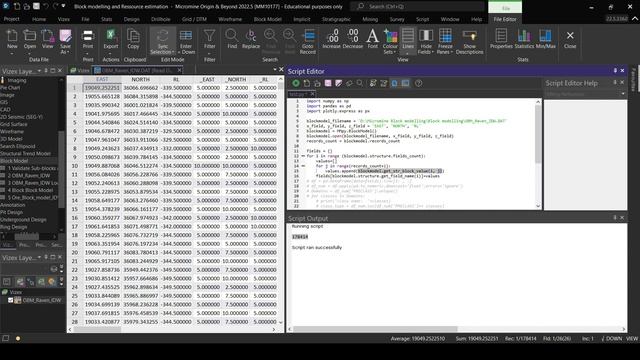The image size is (640, 360).
Task: Select 2 OBM_Raven_IDW form set
Action: pos(29,176)
